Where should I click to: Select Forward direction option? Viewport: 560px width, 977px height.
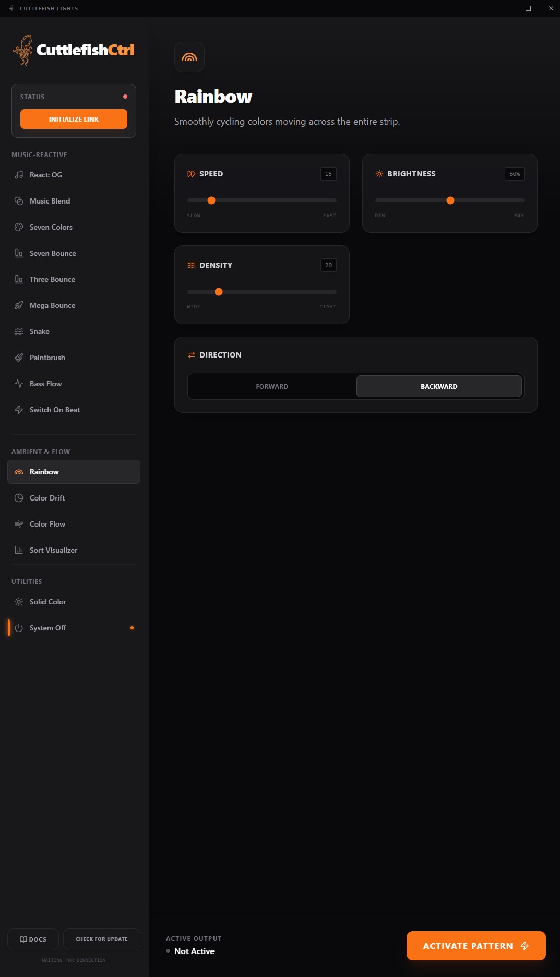(x=272, y=386)
